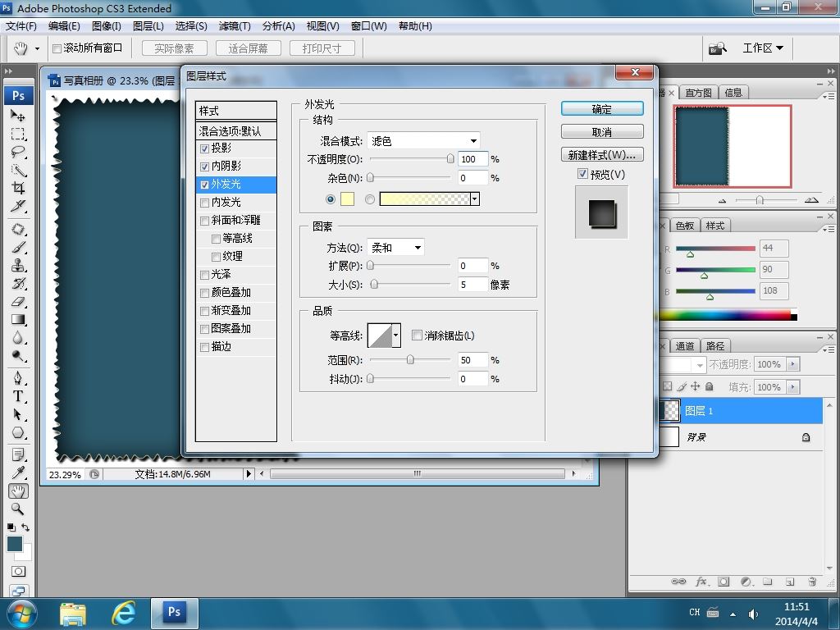Select the Crop tool
Image resolution: width=840 pixels, height=630 pixels.
[18, 188]
